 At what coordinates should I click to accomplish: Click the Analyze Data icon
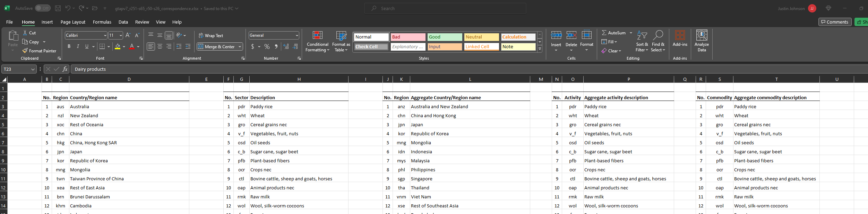(x=702, y=35)
